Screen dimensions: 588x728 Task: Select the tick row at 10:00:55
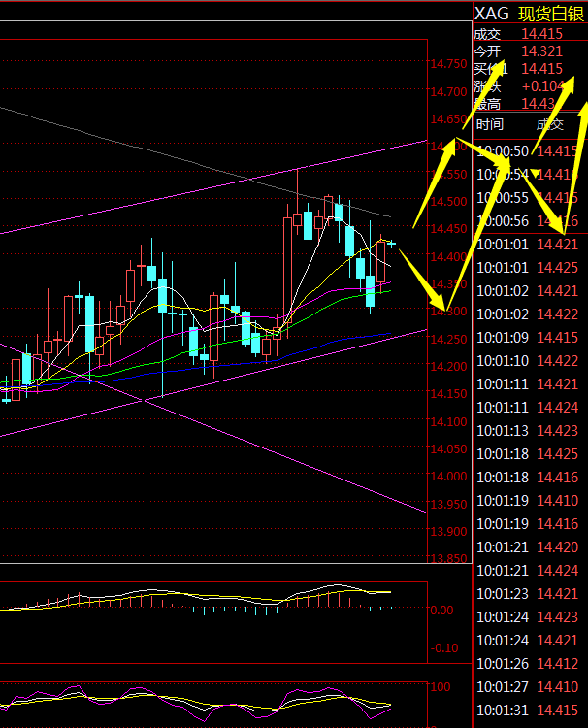[x=527, y=198]
